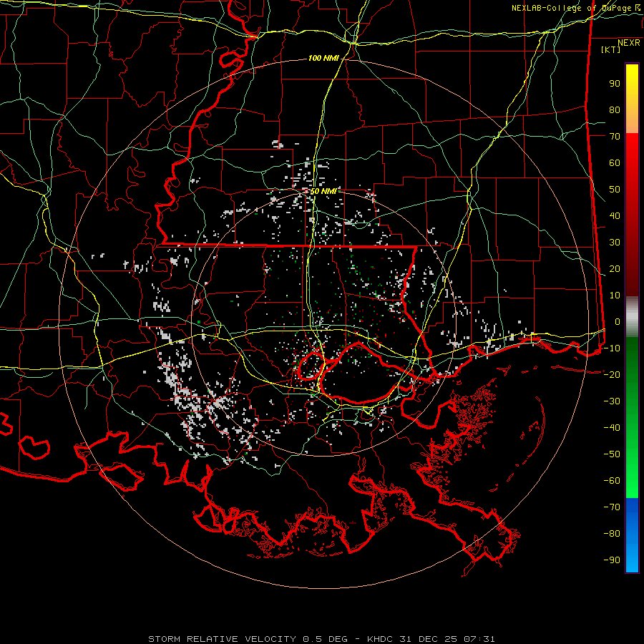Image resolution: width=644 pixels, height=644 pixels.
Task: Pick the blue segment of the color bar
Action: [632, 535]
